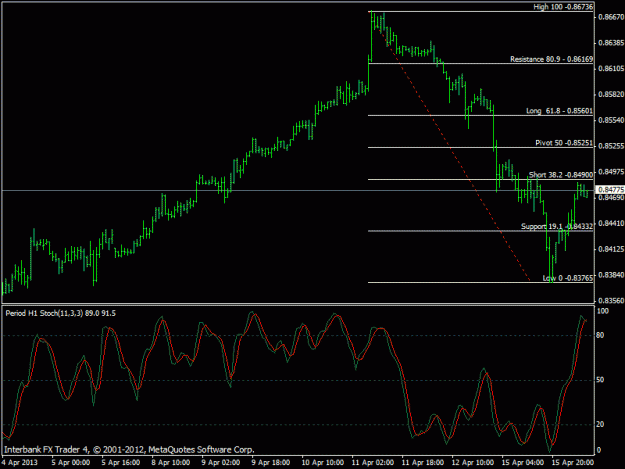Select the 'High 100 -0.86736' Fibonacci label
Screen dimensions: 625x469
click(563, 7)
